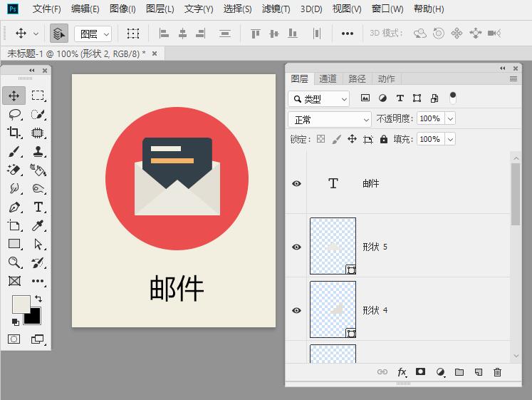Select the Horizontal Type tool in toolbox
The image size is (532, 400).
coord(38,207)
